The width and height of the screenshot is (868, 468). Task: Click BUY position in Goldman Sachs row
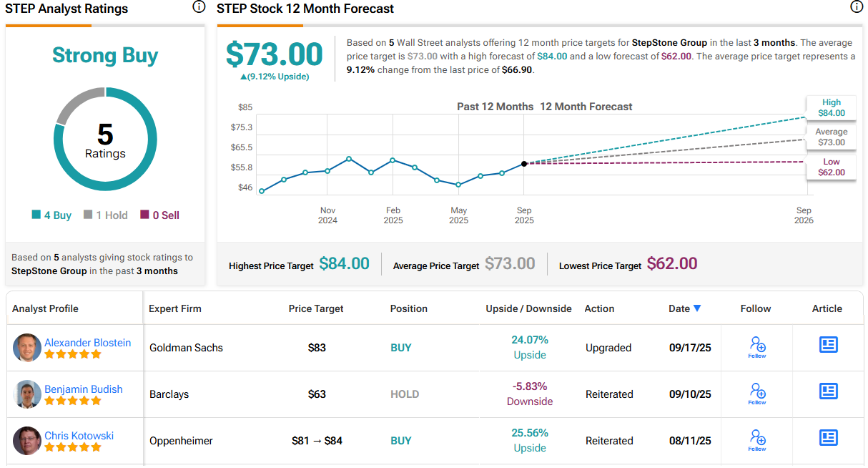[x=400, y=348]
